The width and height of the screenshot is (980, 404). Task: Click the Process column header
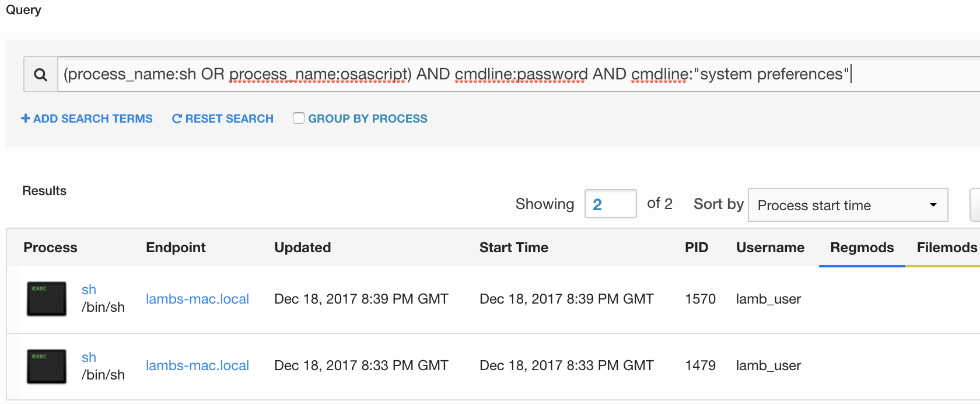[x=50, y=248]
